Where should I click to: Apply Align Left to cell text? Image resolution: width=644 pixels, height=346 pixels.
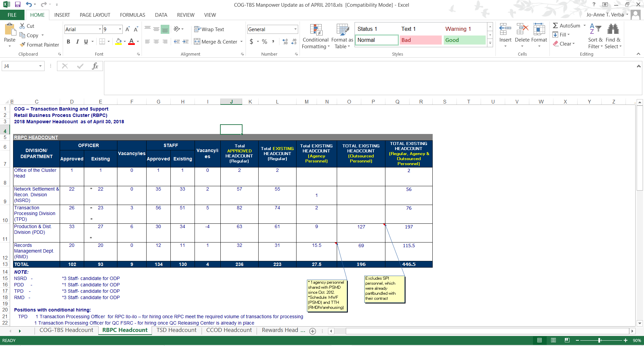click(x=148, y=42)
